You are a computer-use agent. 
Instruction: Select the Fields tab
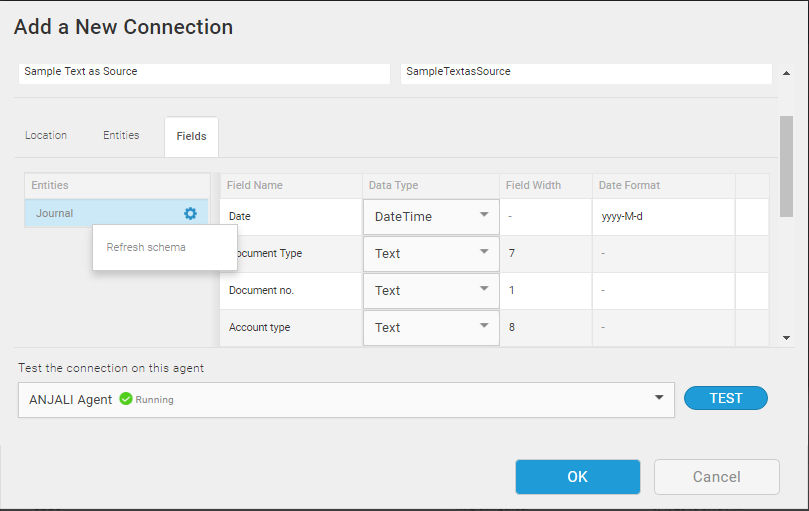click(x=191, y=136)
